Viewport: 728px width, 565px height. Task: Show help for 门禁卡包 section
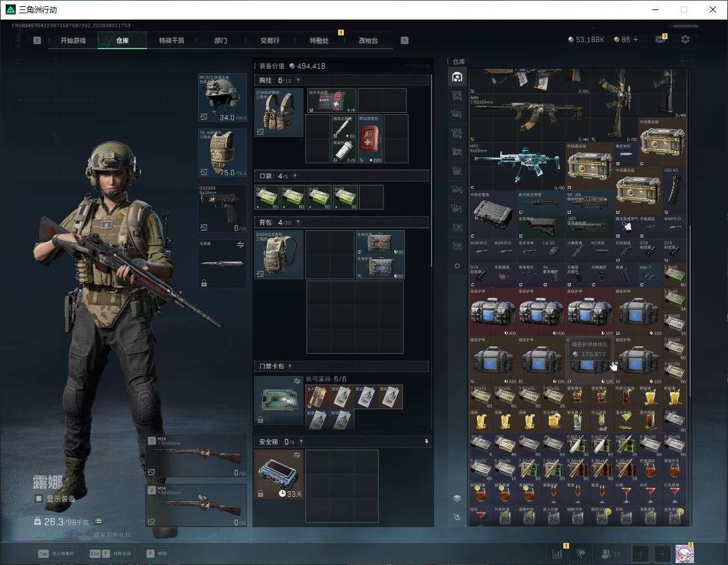click(x=290, y=366)
